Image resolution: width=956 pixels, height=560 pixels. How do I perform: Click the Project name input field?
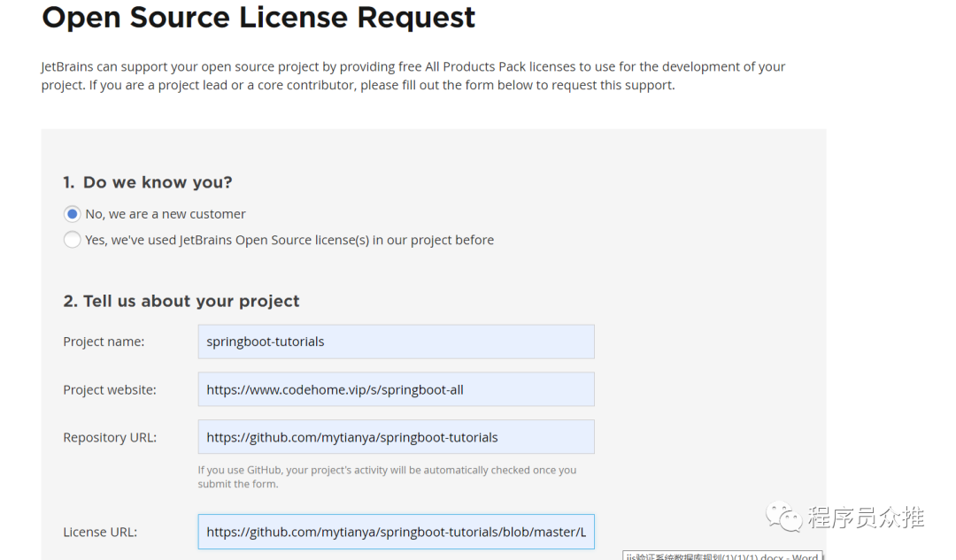(396, 341)
